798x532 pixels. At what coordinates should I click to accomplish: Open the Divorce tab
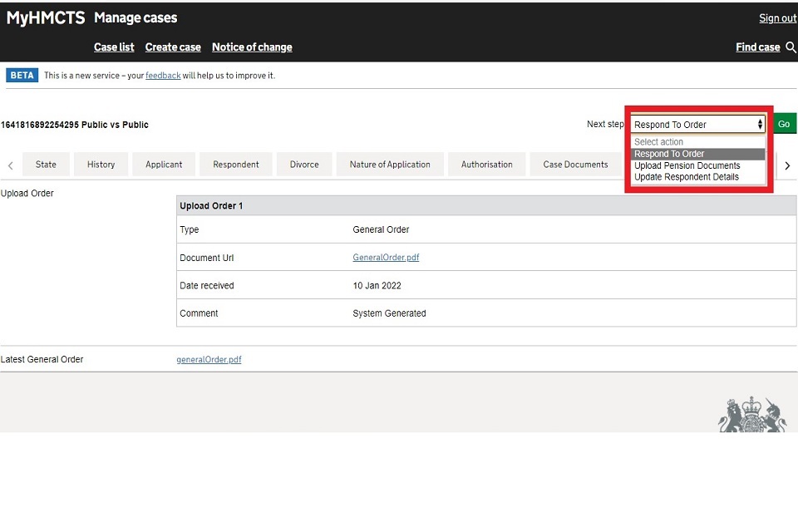tap(304, 165)
